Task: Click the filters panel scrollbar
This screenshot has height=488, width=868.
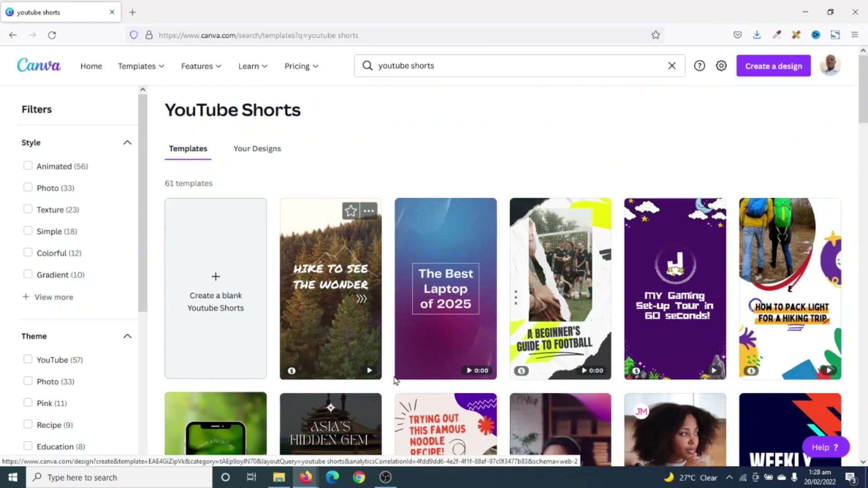Action: (143, 203)
